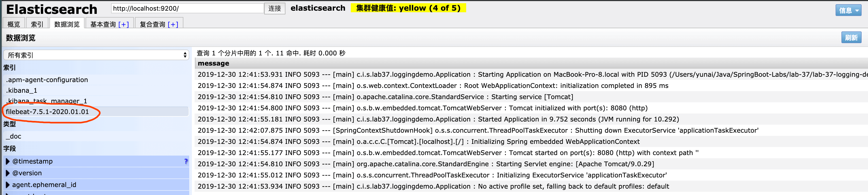Open log row Initializing ExecutorService 'applicationTaskExecutor'
868x195 pixels.
tap(531, 175)
